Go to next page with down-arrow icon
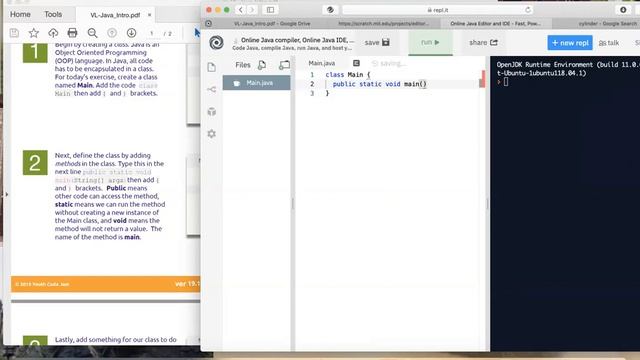Screen dimensions: 640x360 [x=131, y=33]
